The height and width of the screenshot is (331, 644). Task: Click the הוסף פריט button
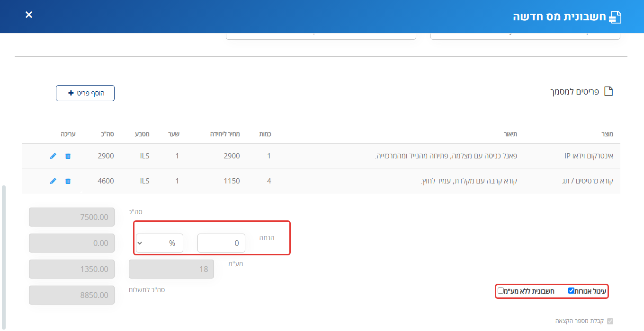pos(85,93)
